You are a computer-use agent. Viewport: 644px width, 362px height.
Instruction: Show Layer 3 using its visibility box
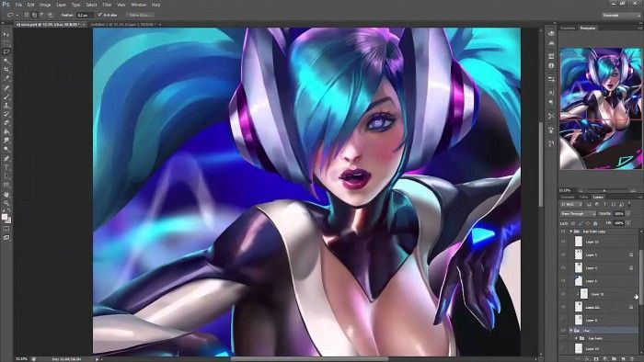coord(563,320)
